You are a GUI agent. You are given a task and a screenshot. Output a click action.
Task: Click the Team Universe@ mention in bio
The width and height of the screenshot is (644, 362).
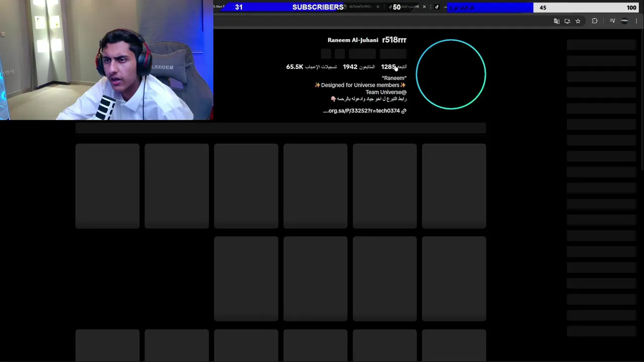386,92
